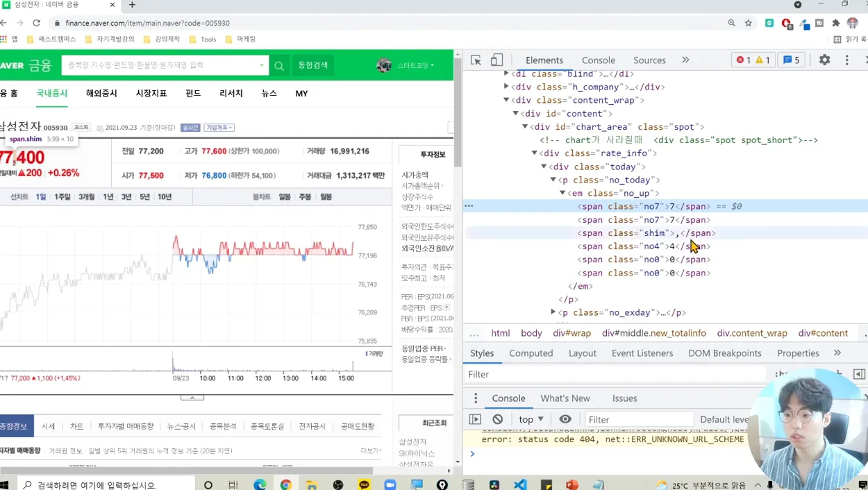Select the 일봉 candle chart
This screenshot has width=868, height=490.
coord(285,197)
